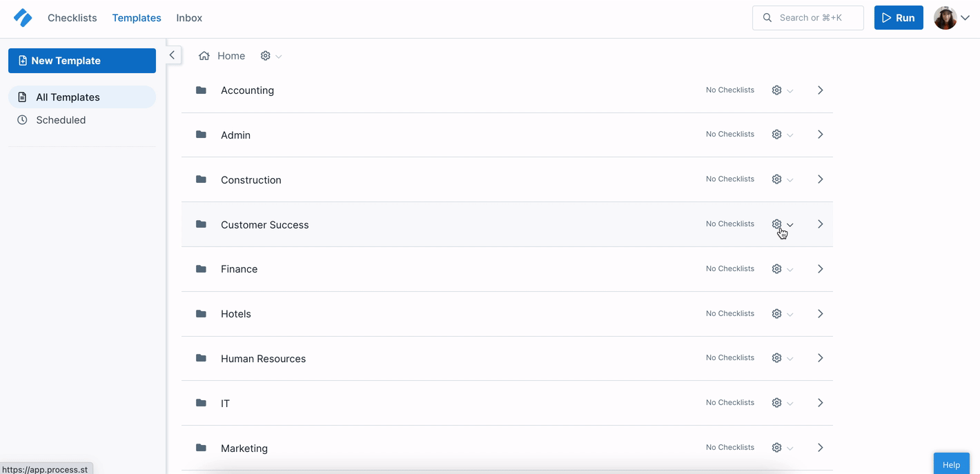The image size is (980, 474).
Task: Open the IT folder name
Action: 225,404
